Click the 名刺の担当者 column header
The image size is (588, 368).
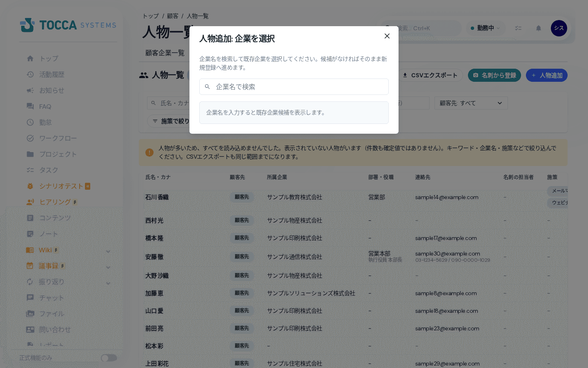(518, 177)
